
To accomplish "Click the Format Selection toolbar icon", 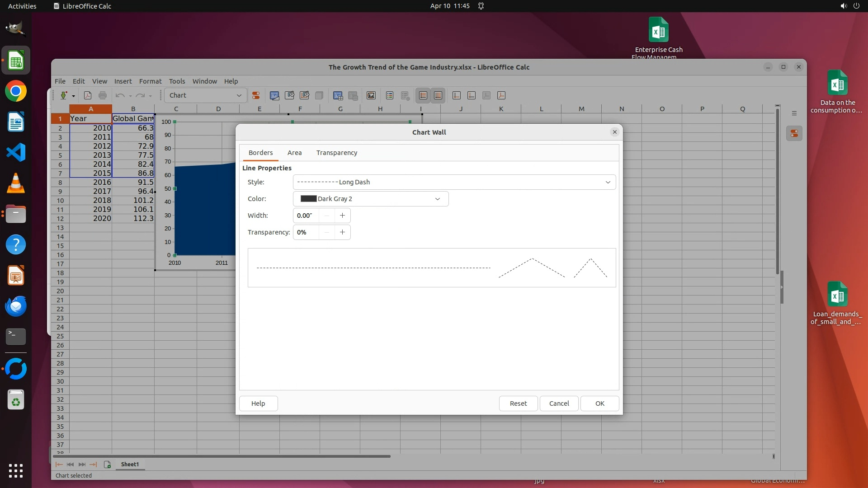I will tap(256, 95).
